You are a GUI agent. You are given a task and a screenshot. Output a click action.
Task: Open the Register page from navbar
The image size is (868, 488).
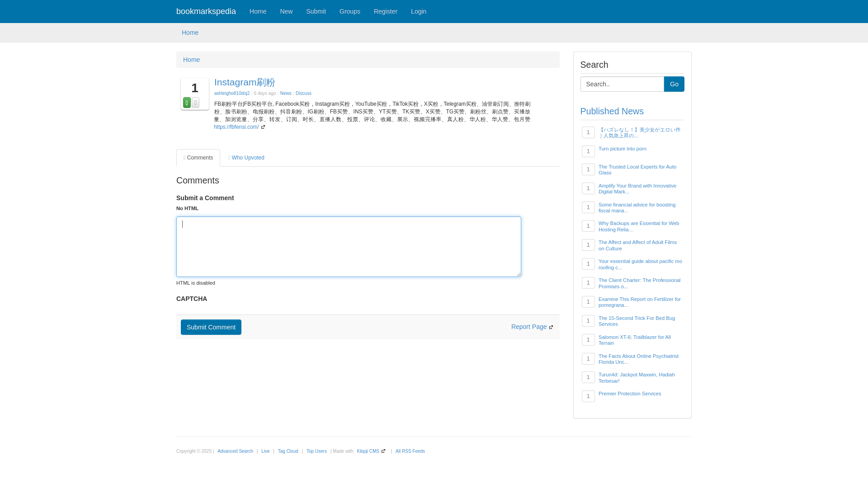coord(385,11)
